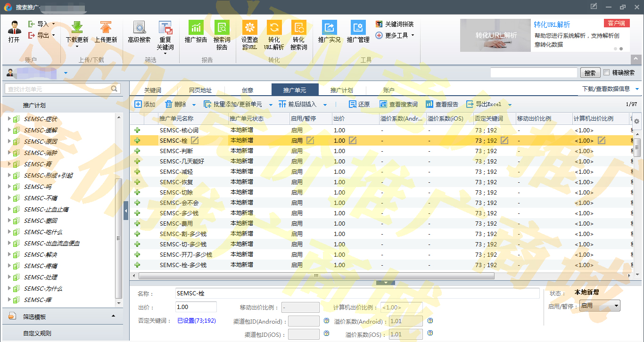Switch to the 账户 tab
The image size is (644, 342).
[389, 90]
